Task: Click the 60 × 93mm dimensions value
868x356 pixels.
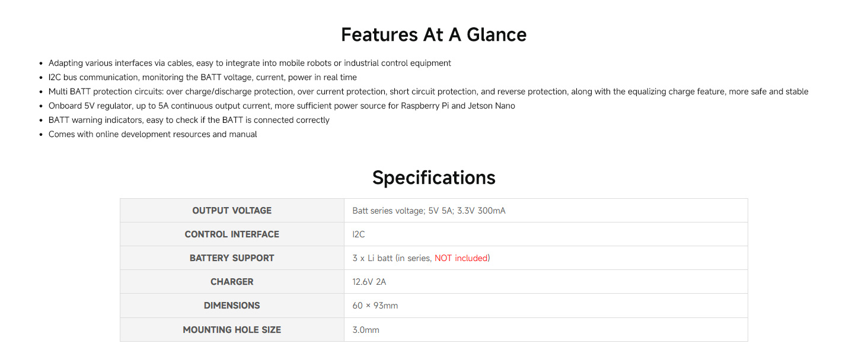Action: click(375, 306)
